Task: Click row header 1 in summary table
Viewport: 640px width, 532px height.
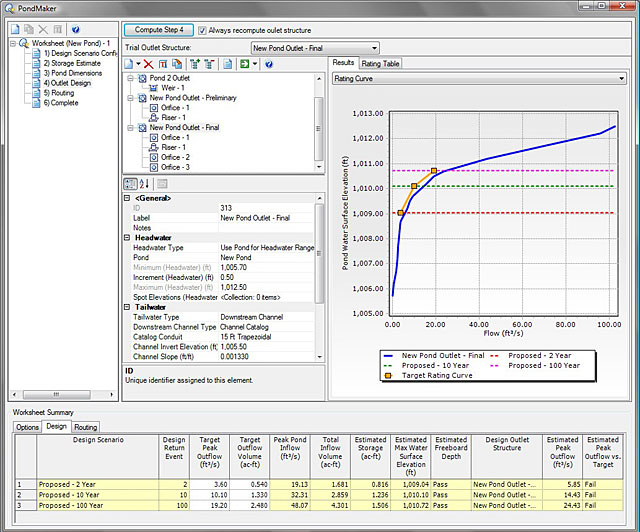Action: click(x=26, y=485)
